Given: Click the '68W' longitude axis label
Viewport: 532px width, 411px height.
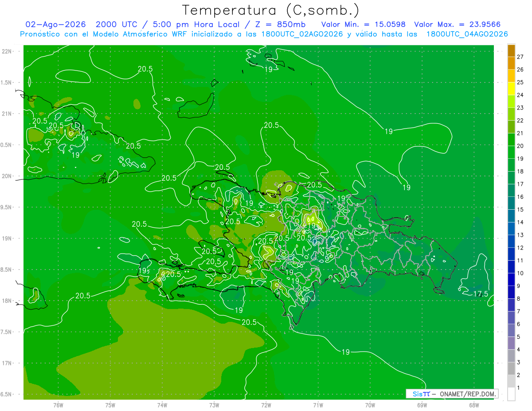Looking at the screenshot, I should pos(474,405).
